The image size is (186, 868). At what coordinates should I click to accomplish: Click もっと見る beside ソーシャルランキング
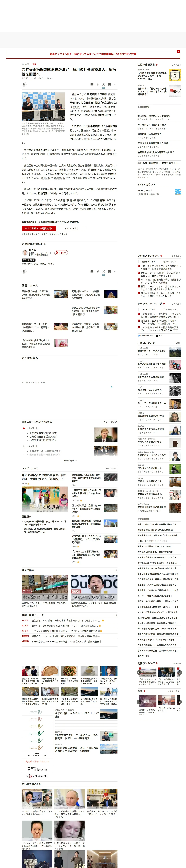[x=176, y=304]
